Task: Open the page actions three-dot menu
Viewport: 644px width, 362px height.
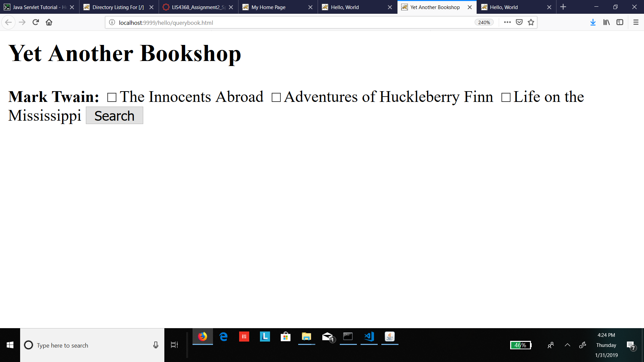Action: [x=507, y=22]
